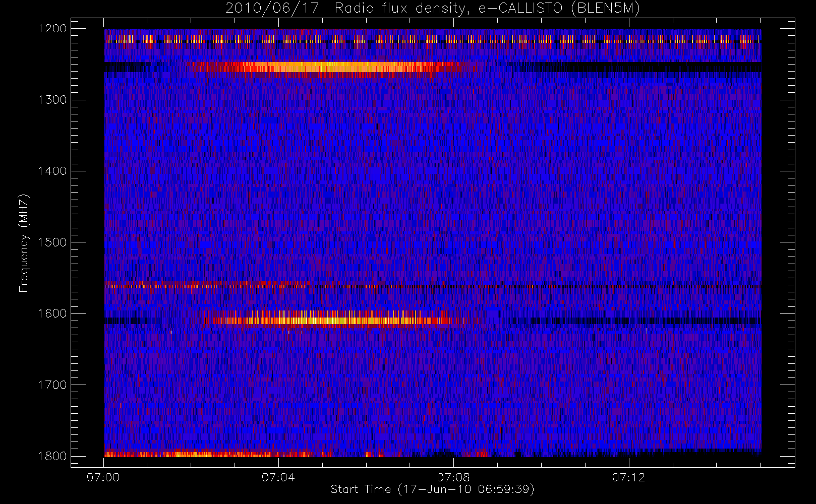Click the 07:04 time tick label
816x504 pixels.
point(278,477)
